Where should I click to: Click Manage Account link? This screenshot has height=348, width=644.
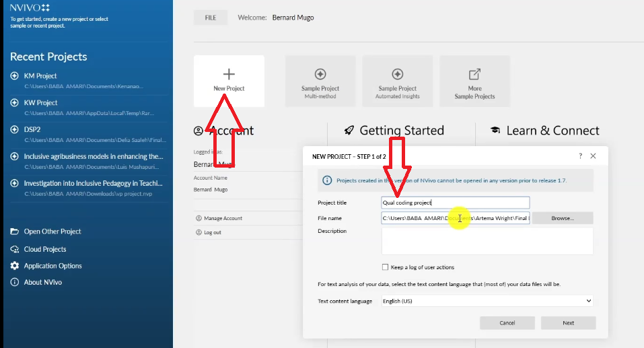[223, 218]
